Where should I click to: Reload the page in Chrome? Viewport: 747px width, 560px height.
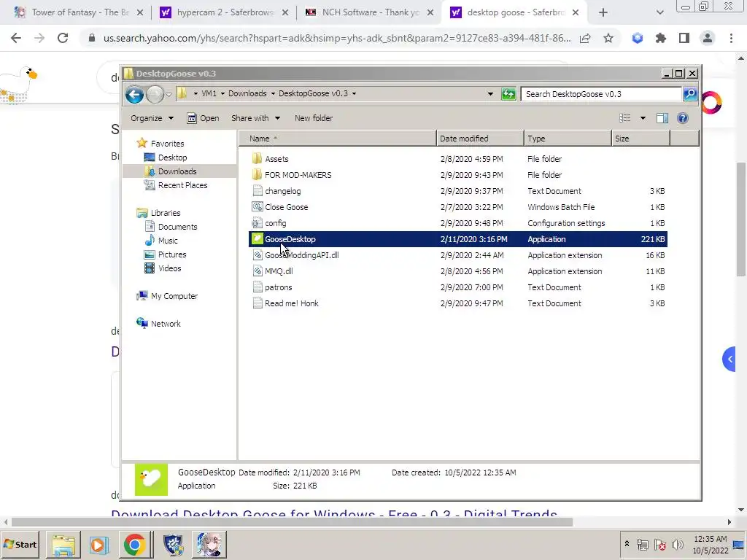[63, 38]
